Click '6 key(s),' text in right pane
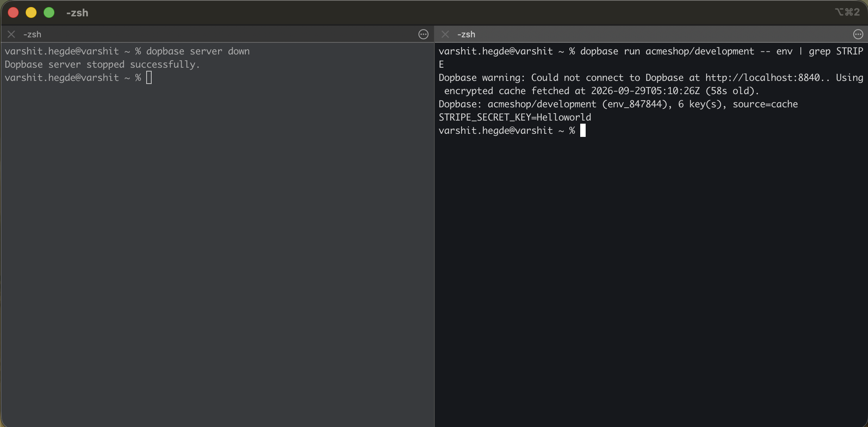Viewport: 868px width, 427px height. 702,104
